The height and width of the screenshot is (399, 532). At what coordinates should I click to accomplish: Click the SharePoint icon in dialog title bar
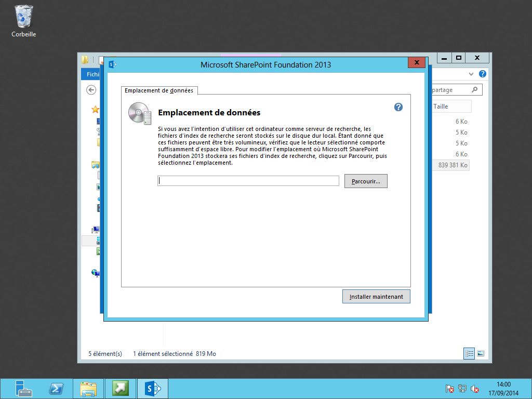click(113, 64)
